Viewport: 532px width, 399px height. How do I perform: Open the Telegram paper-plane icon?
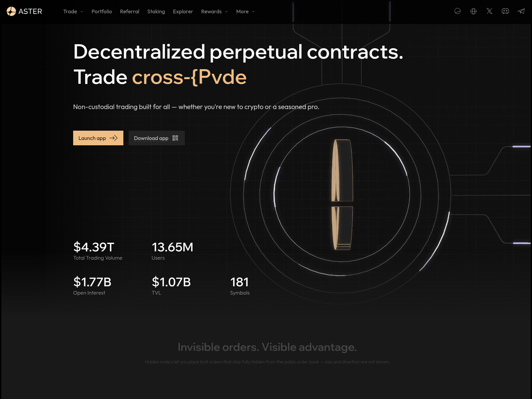521,11
